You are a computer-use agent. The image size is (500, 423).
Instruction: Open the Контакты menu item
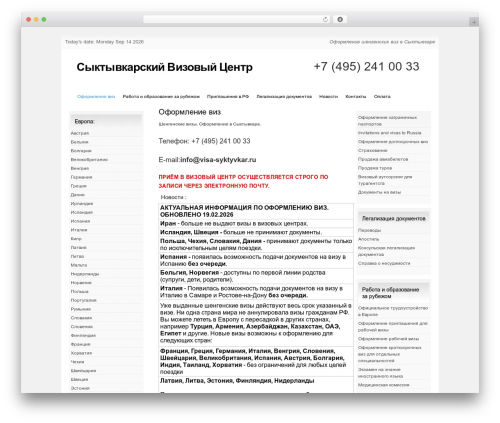point(356,97)
